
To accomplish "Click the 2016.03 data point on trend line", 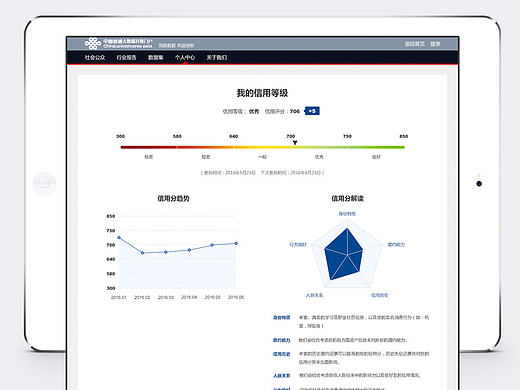I will [x=166, y=252].
